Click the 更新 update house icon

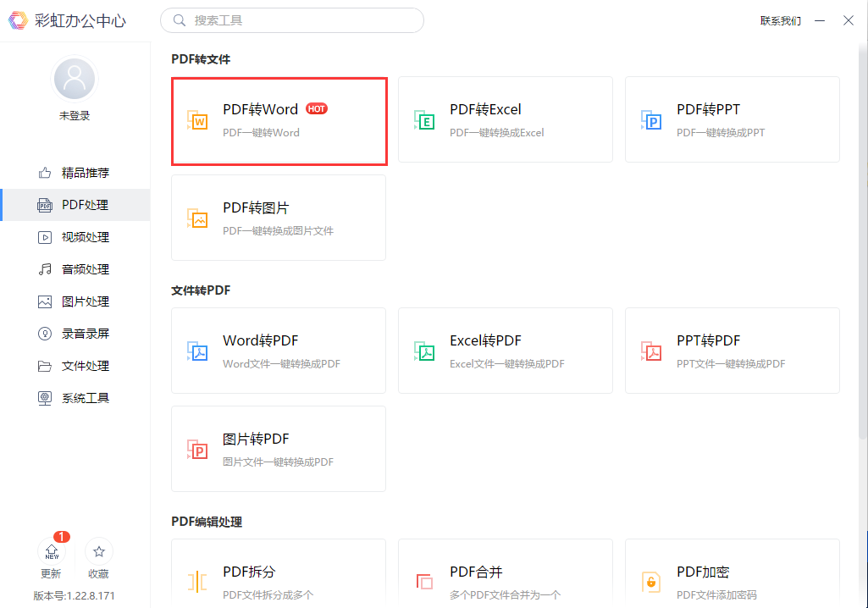[52, 551]
